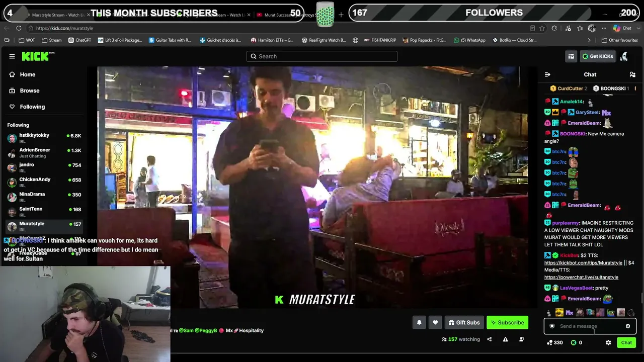Select Muratstyle channel in Following list
The image size is (644, 362).
(44, 226)
